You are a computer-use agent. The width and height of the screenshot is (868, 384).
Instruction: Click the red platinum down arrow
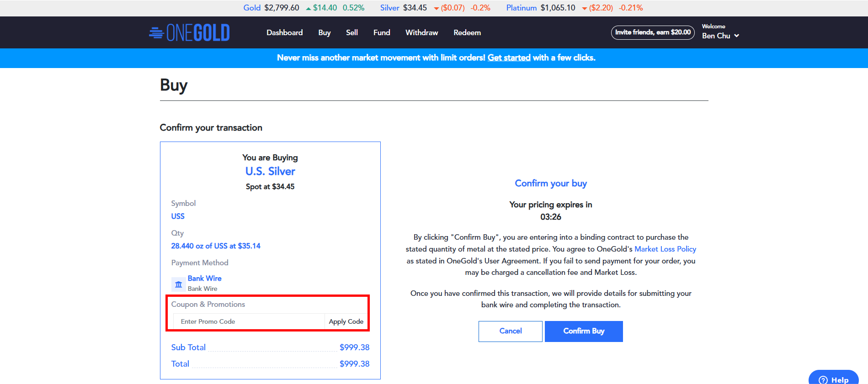pyautogui.click(x=584, y=8)
